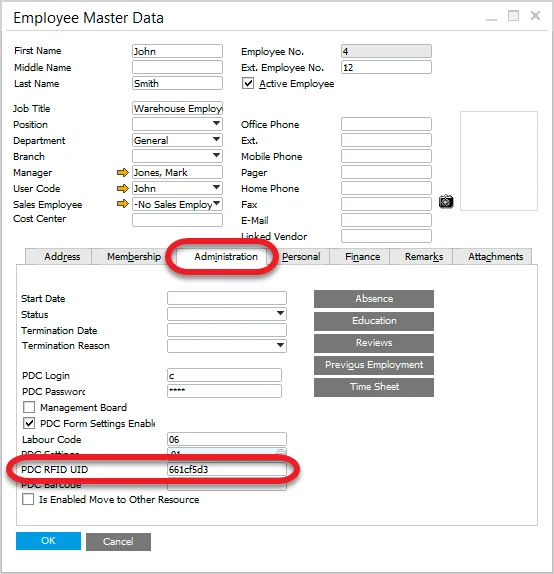Screen dimensions: 554x574
Task: Click the Employee No. field
Action: (x=386, y=51)
